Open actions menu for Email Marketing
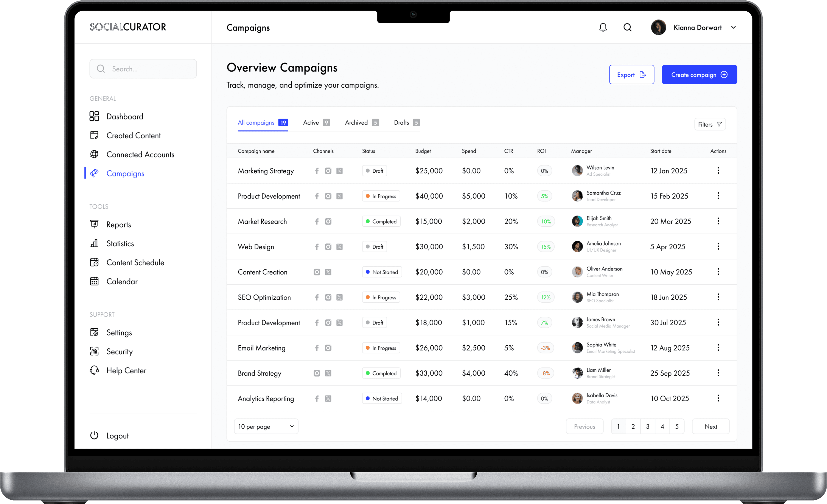This screenshot has height=504, width=827. click(x=718, y=348)
